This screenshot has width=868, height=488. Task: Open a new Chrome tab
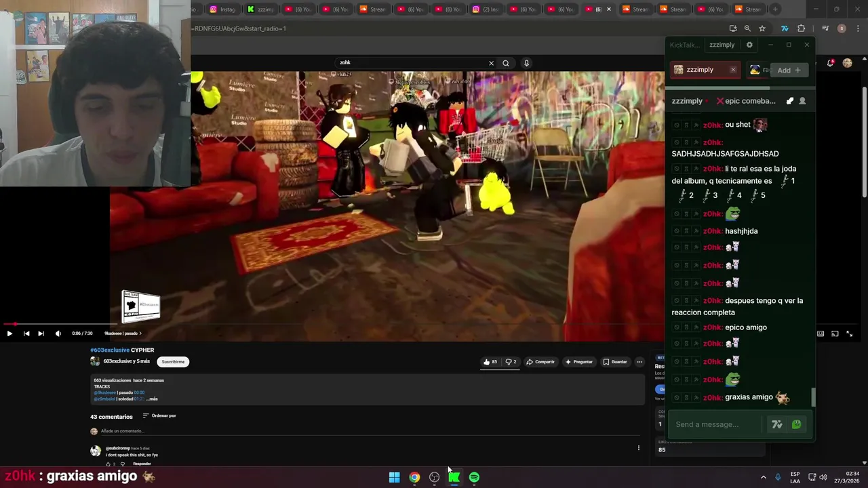click(x=775, y=9)
